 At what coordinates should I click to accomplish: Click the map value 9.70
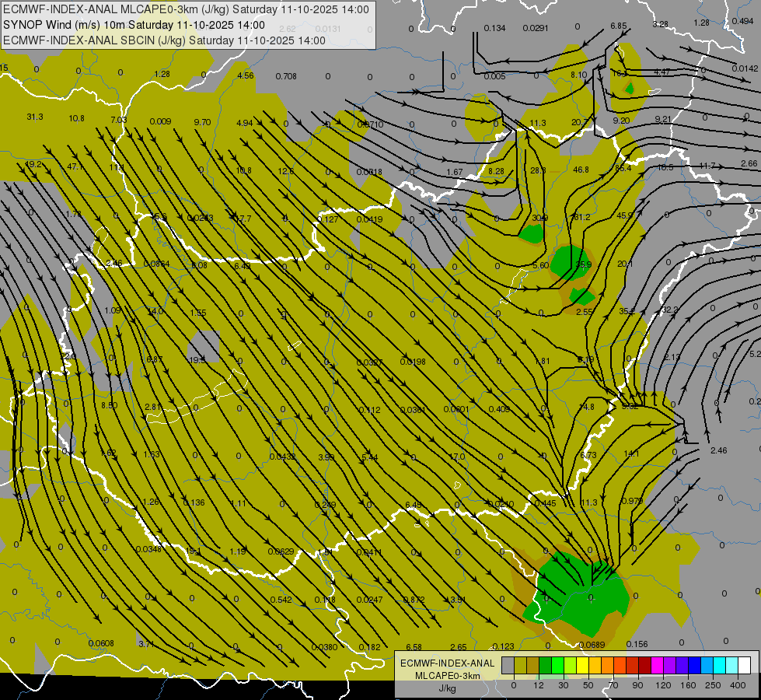click(x=202, y=122)
